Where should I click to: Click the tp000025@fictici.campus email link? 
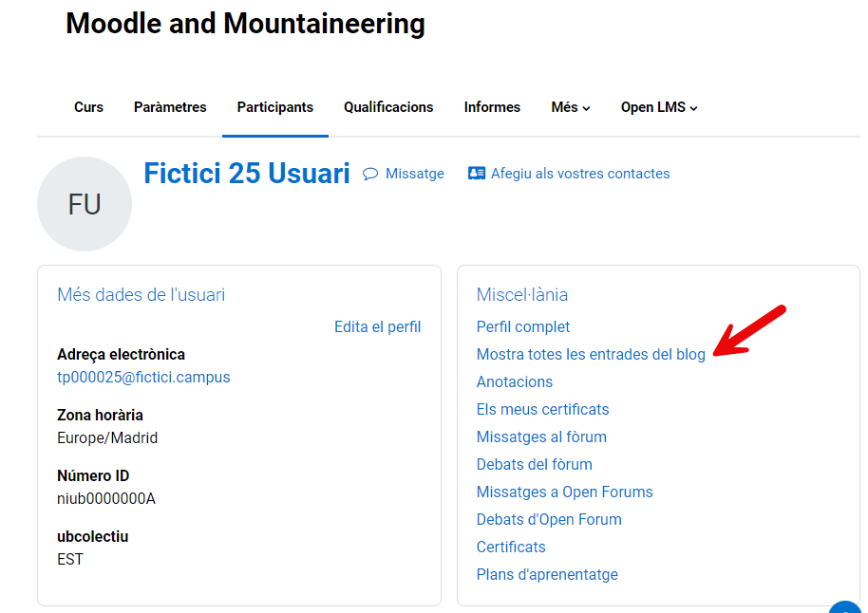143,377
